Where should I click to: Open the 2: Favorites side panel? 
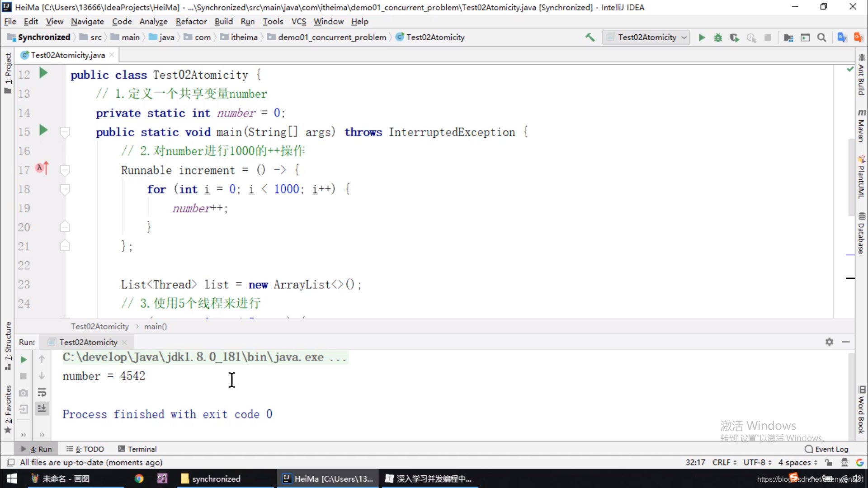8,409
